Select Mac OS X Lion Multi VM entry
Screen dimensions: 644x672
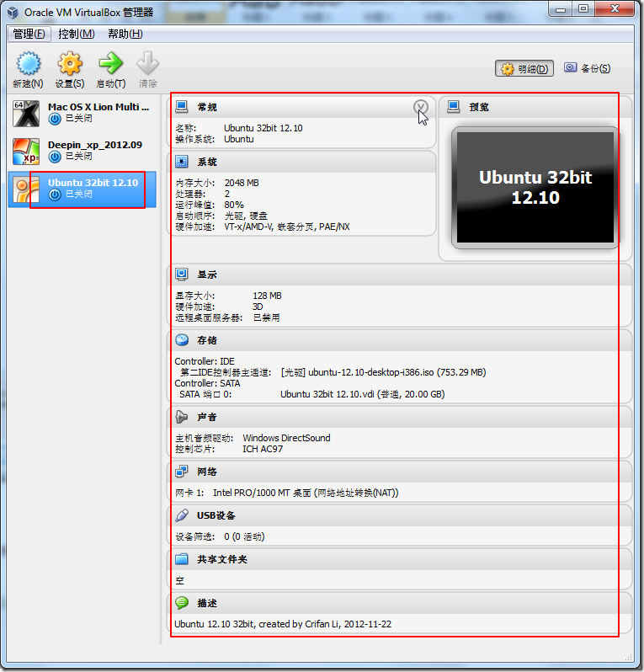pos(82,113)
